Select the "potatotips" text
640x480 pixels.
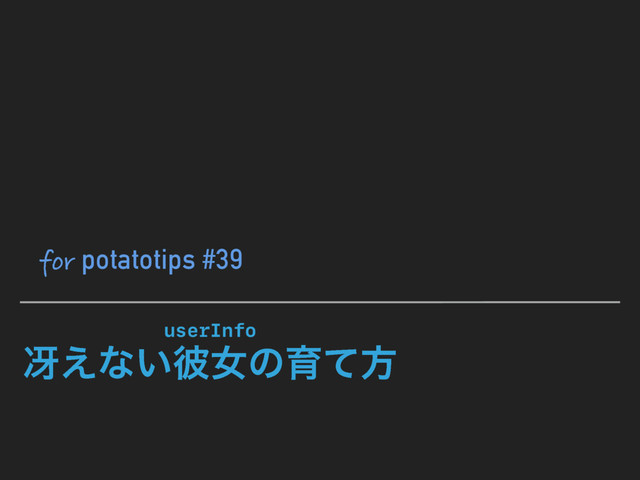coord(138,262)
